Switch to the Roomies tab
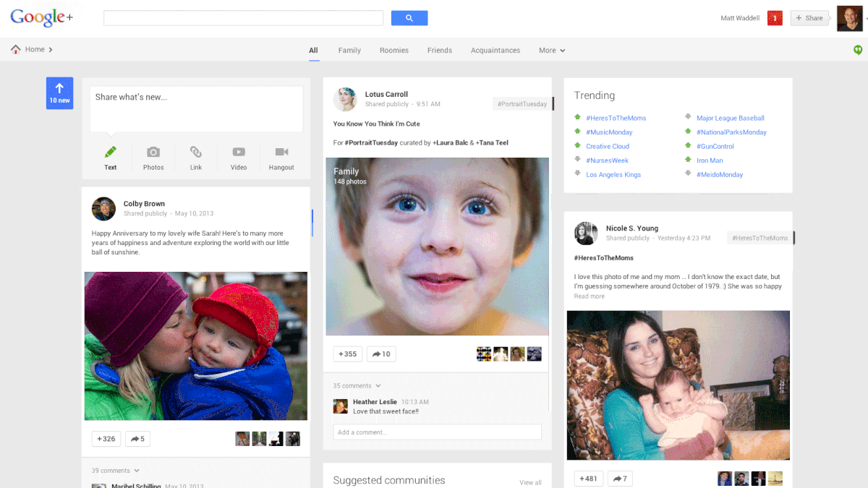 coord(394,51)
